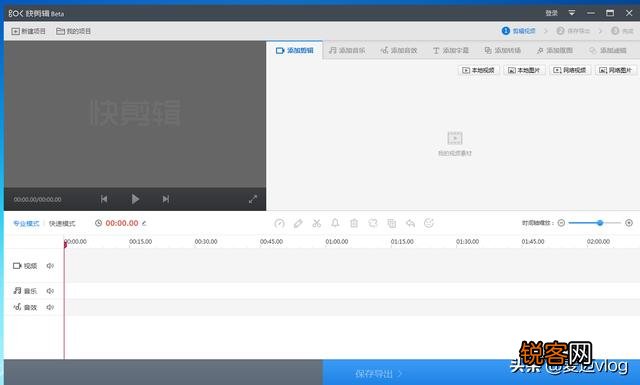640x385 pixels.
Task: Click the speed gauge tool icon
Action: point(279,223)
